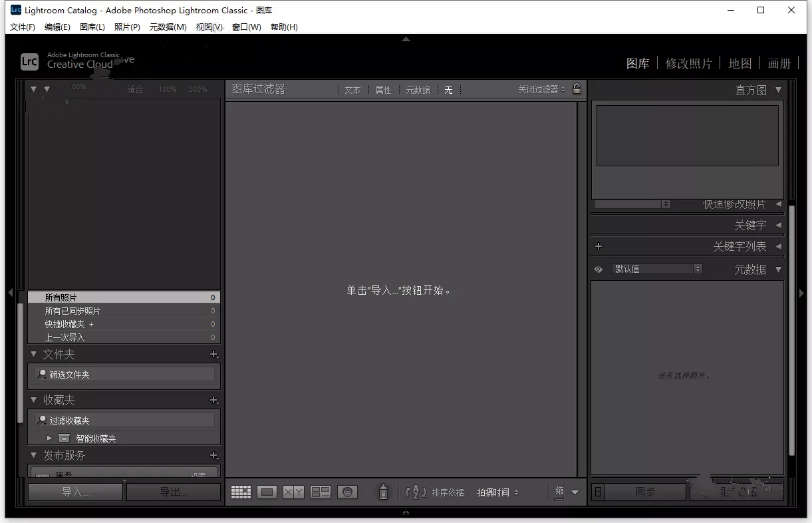The width and height of the screenshot is (812, 523).
Task: Switch to 地图 module
Action: click(740, 63)
